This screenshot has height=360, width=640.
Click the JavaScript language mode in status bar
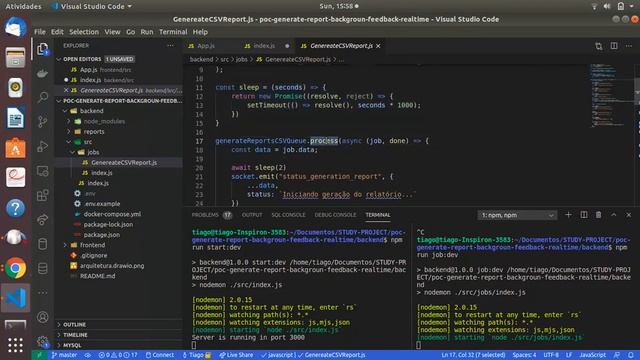[593, 355]
